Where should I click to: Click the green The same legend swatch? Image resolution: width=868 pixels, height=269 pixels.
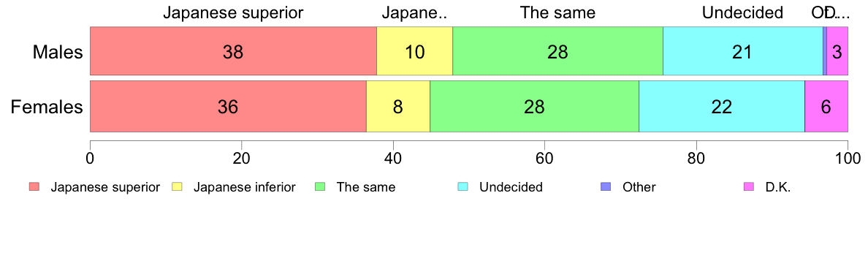pos(321,187)
